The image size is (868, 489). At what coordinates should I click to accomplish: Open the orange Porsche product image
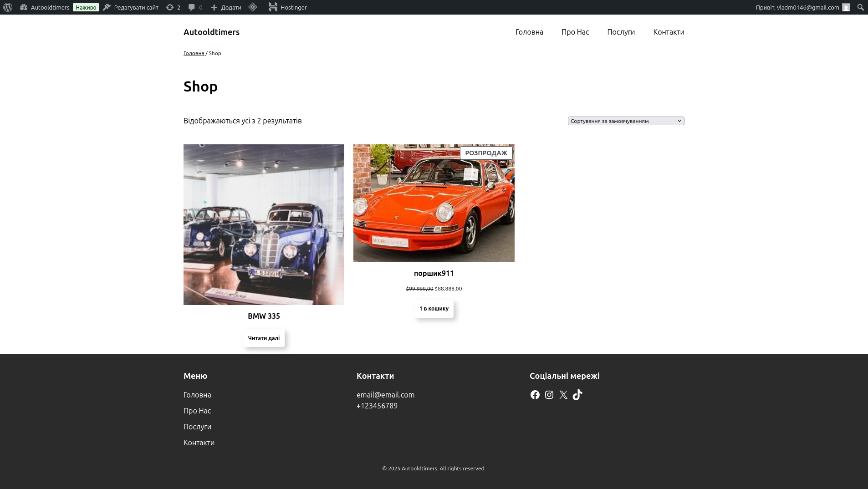(434, 203)
